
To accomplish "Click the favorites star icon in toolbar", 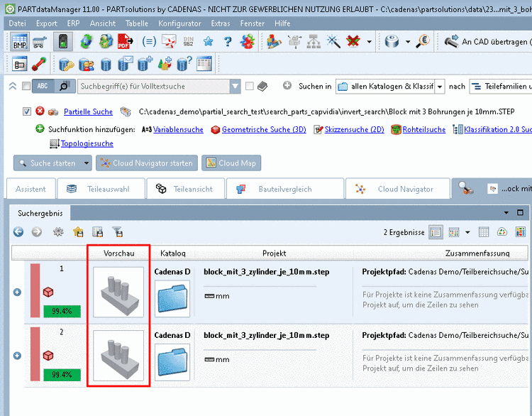I will [x=209, y=41].
